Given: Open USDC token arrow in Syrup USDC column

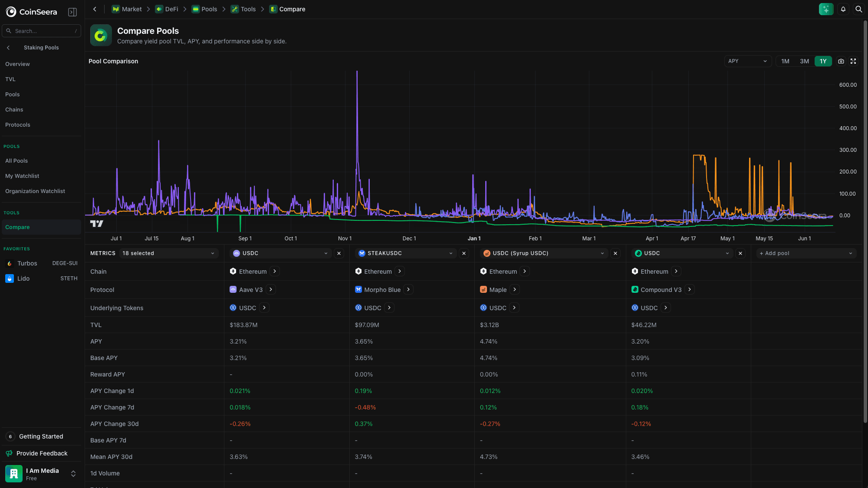Looking at the screenshot, I should click(x=514, y=308).
